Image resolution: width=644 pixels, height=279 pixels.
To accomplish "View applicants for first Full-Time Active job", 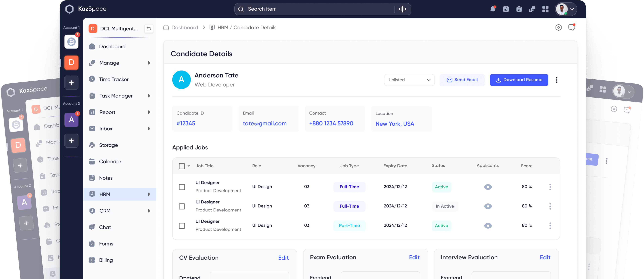I will point(488,187).
